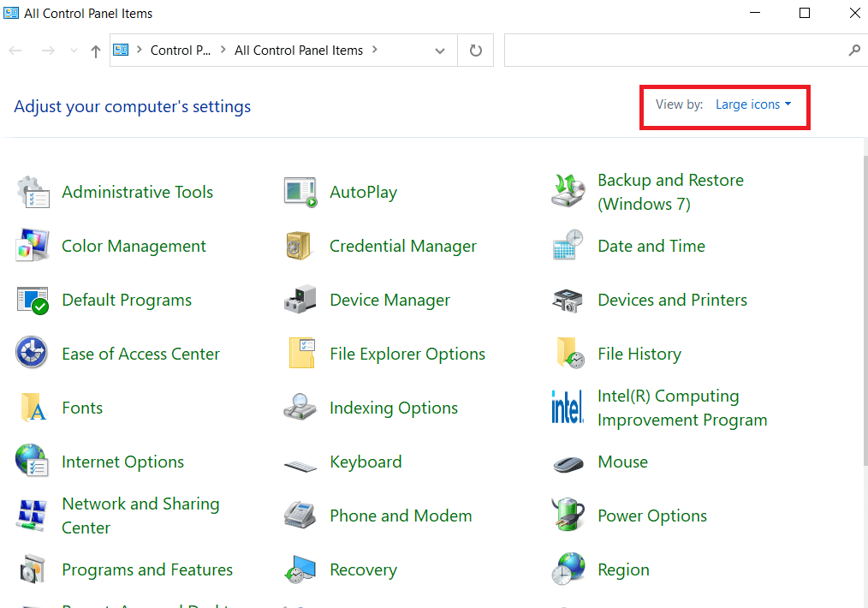
Task: Open Power Options link
Action: click(x=652, y=516)
